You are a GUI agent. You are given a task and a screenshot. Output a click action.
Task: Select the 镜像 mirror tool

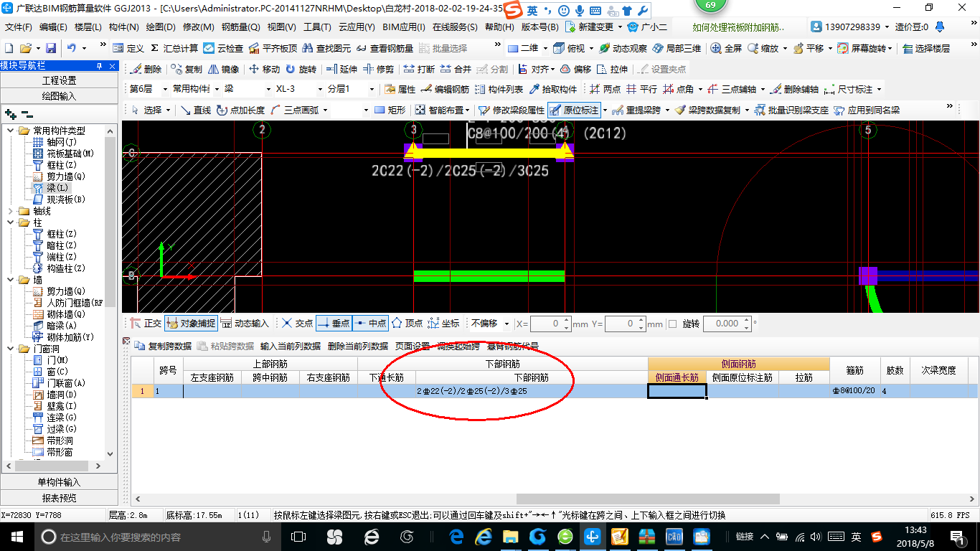point(224,69)
